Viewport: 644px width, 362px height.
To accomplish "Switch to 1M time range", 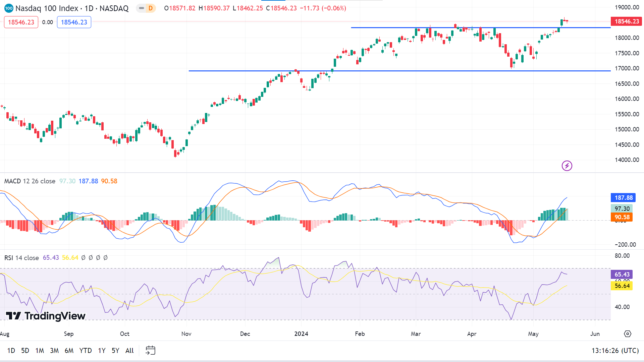I will tap(40, 350).
